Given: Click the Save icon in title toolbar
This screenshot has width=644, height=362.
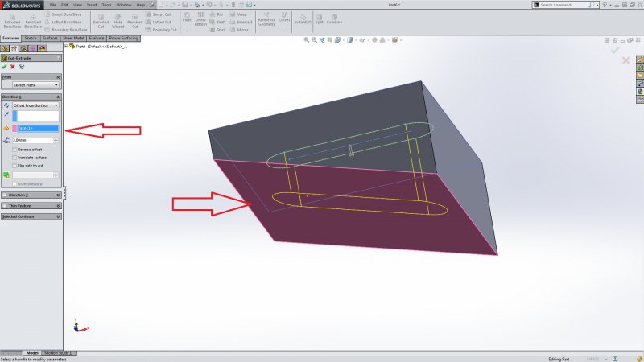Looking at the screenshot, I should click(185, 5).
